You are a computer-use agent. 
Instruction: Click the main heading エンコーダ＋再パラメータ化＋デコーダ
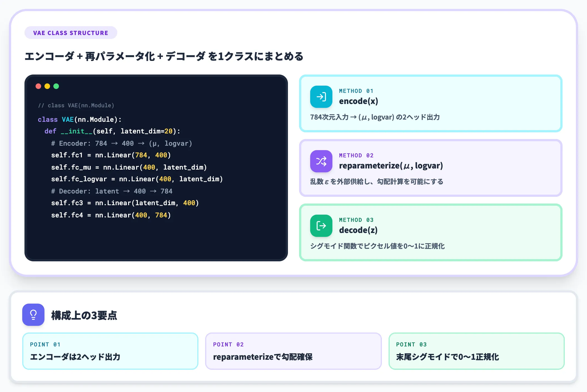(164, 56)
